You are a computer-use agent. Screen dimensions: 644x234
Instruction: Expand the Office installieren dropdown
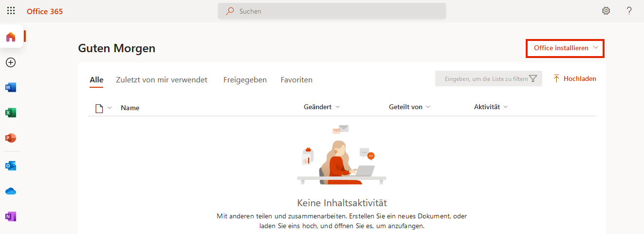point(565,48)
